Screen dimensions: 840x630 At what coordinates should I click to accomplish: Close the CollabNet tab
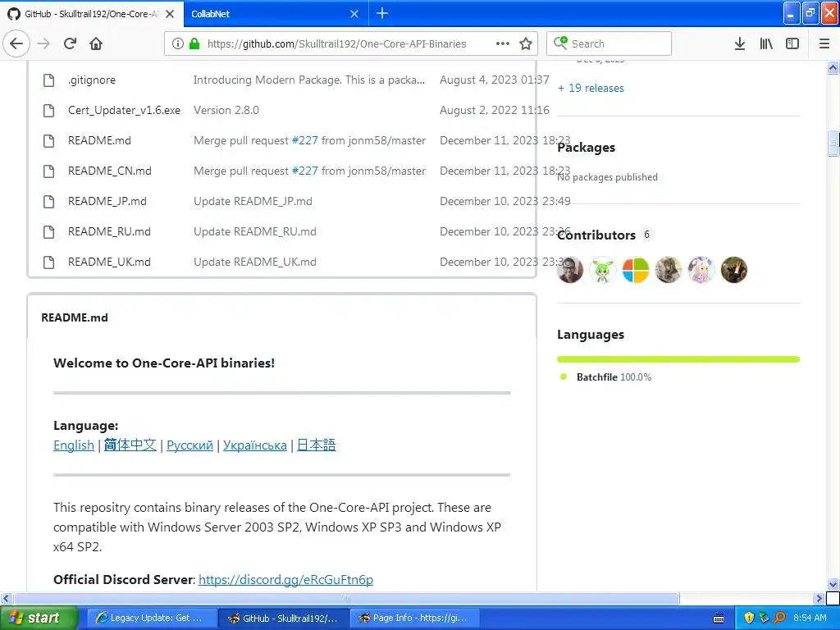[354, 14]
